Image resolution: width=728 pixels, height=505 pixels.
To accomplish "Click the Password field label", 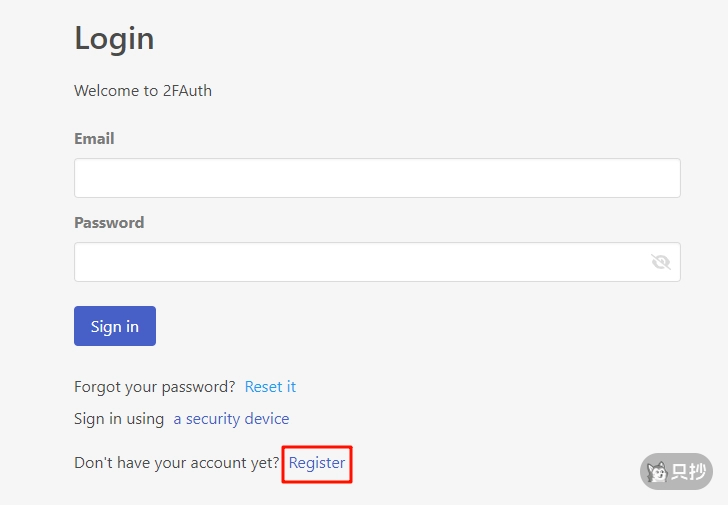I will coord(109,223).
